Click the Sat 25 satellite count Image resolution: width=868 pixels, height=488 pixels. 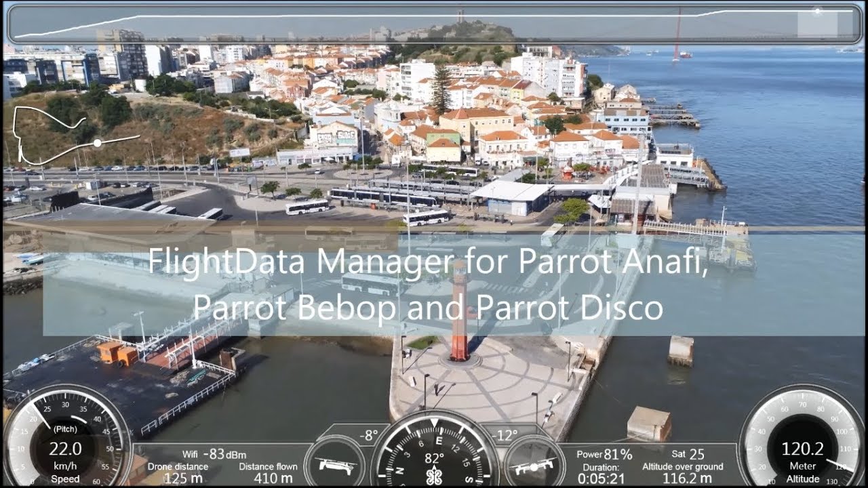tap(687, 454)
